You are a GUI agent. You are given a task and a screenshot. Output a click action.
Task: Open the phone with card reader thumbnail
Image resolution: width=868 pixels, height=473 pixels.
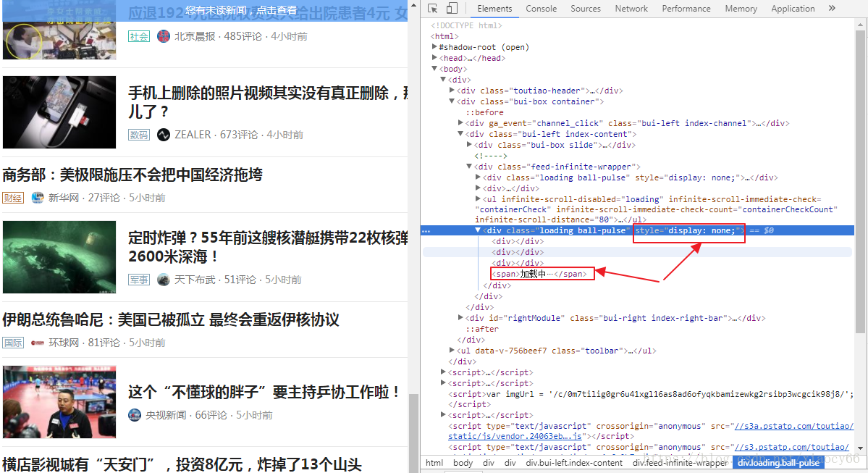coord(59,112)
